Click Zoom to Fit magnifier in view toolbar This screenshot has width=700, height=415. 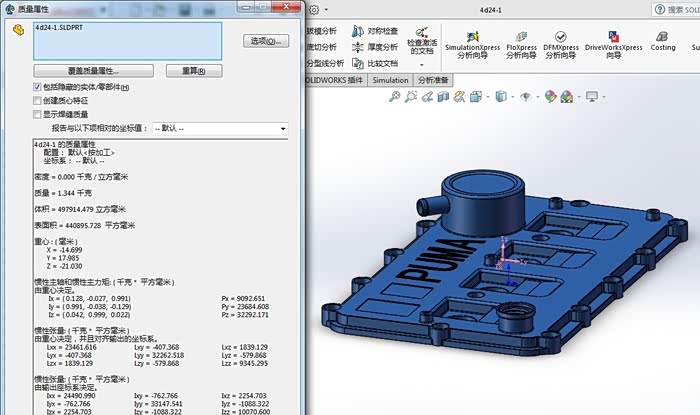(x=396, y=96)
